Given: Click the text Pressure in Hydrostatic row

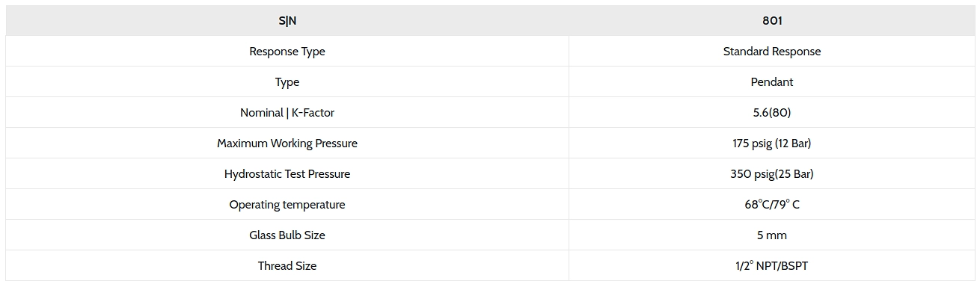Looking at the screenshot, I should 328,174.
